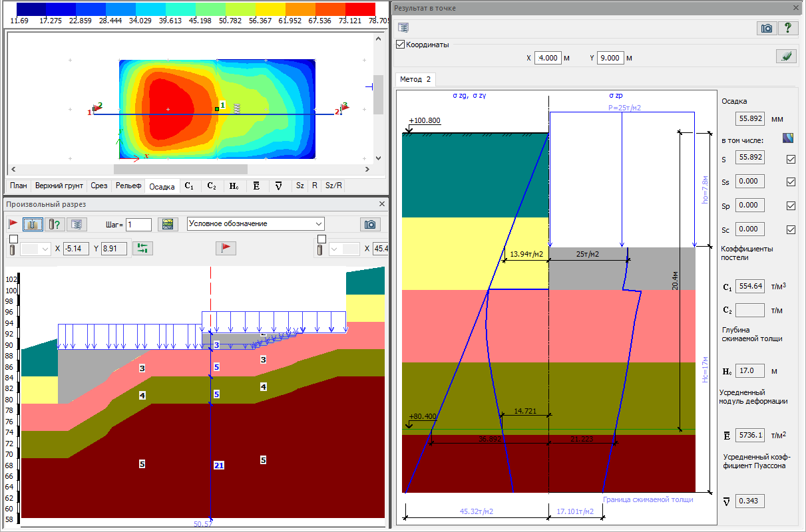Screen dimensions: 806x532
Task: Open help with the green question mark
Action: 788,28
